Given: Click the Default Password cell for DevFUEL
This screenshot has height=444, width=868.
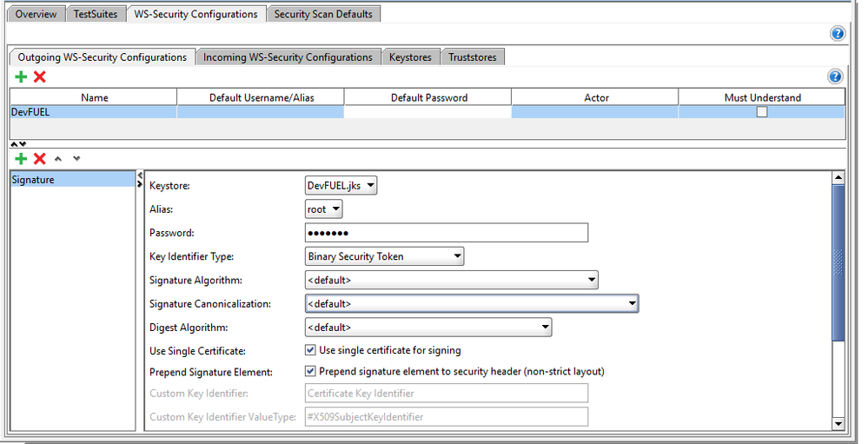Looking at the screenshot, I should (427, 112).
